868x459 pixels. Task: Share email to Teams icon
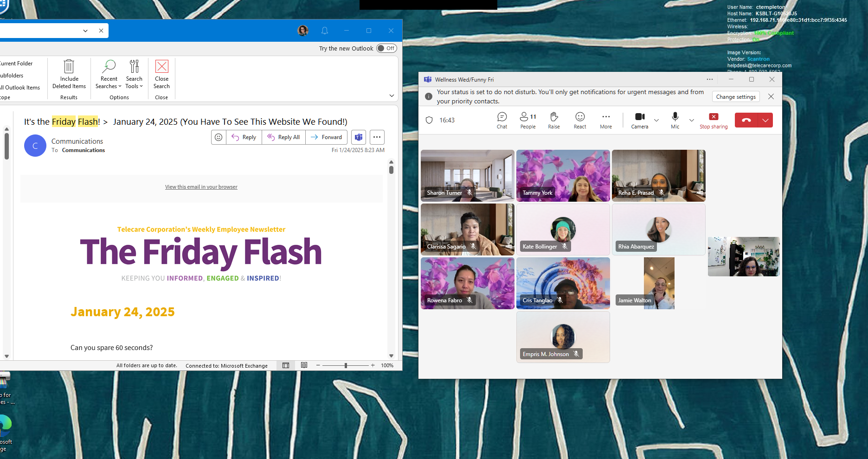(x=359, y=137)
